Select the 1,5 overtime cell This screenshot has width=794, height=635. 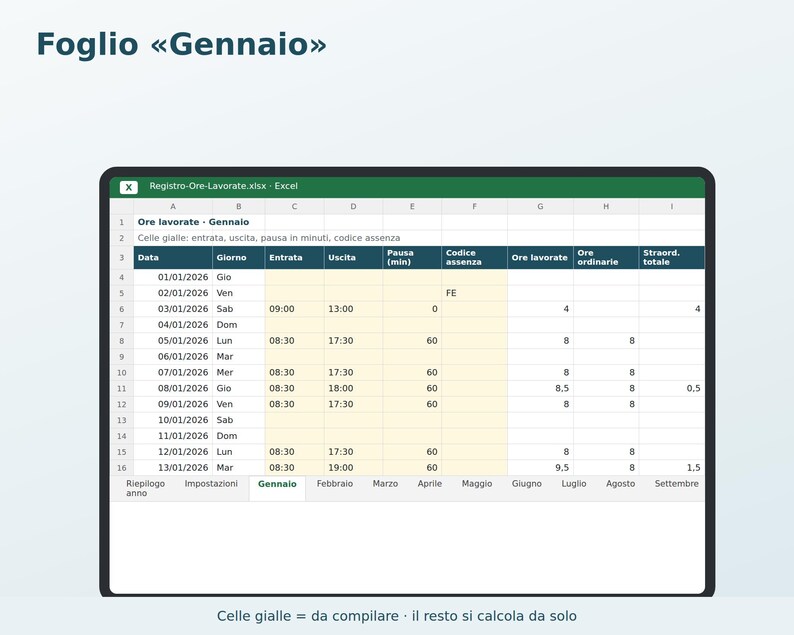coord(672,468)
